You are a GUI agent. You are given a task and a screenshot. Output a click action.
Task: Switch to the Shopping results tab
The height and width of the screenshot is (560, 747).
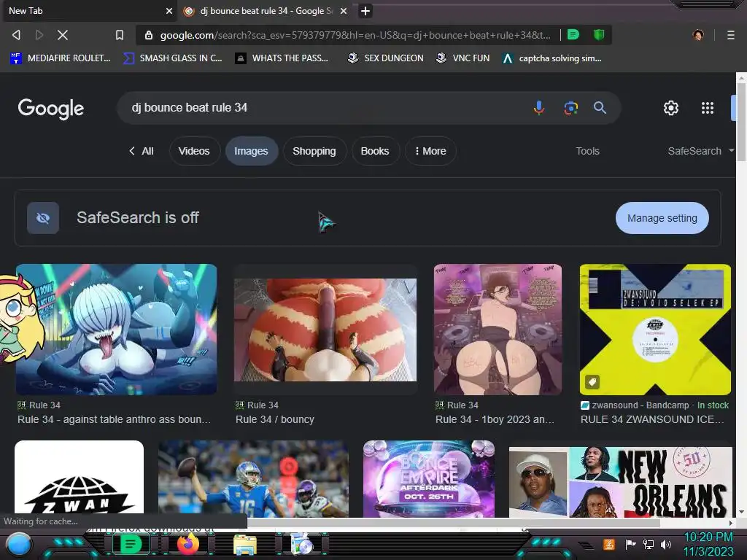[314, 151]
